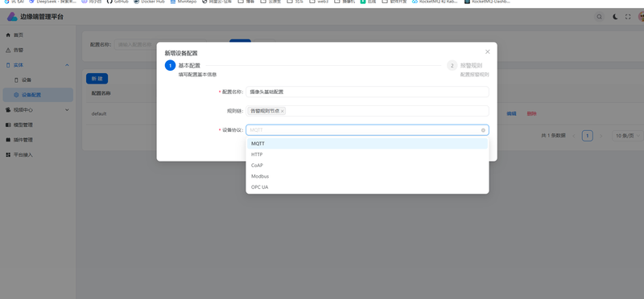Image resolution: width=644 pixels, height=299 pixels.
Task: Click the 插件管理 plugin icon
Action: (8, 140)
